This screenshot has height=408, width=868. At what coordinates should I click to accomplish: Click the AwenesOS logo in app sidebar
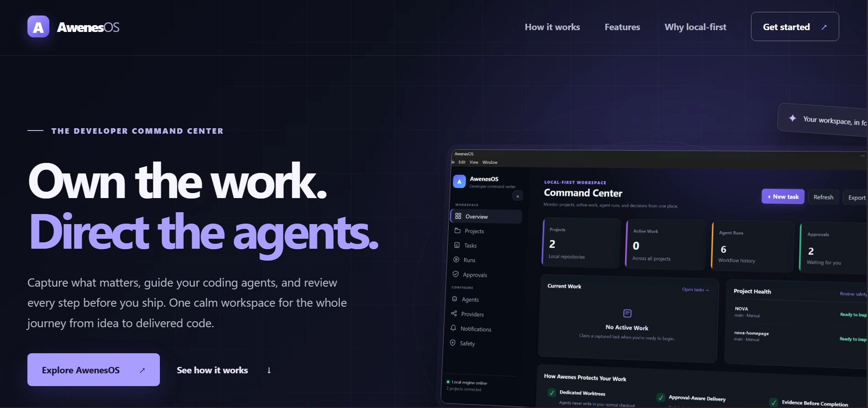click(459, 181)
